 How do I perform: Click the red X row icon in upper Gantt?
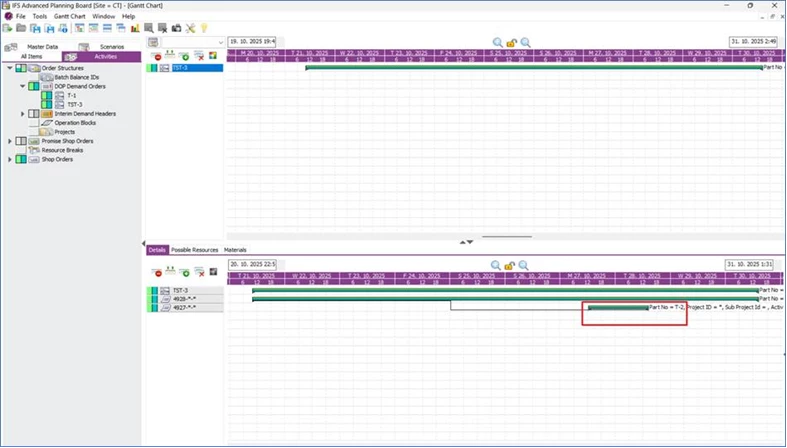point(199,56)
